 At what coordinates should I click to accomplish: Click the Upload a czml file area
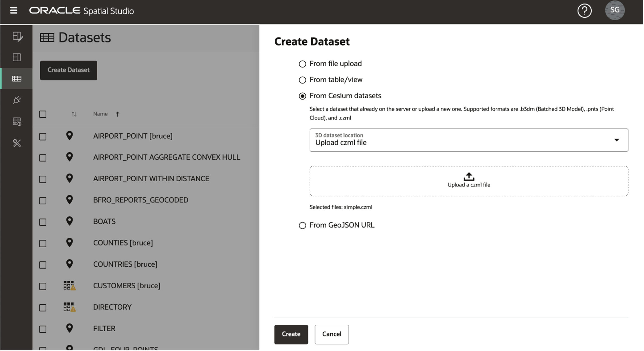(x=469, y=181)
